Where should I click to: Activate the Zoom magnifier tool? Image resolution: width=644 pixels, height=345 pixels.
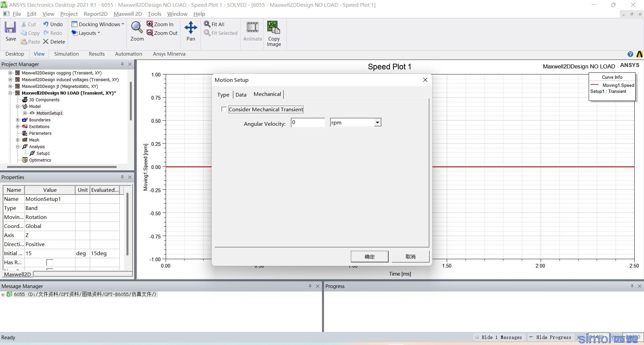click(137, 31)
